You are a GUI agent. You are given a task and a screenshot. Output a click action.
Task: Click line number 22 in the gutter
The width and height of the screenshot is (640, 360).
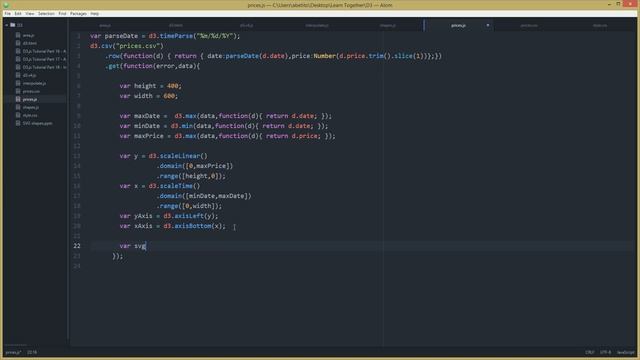pyautogui.click(x=77, y=246)
